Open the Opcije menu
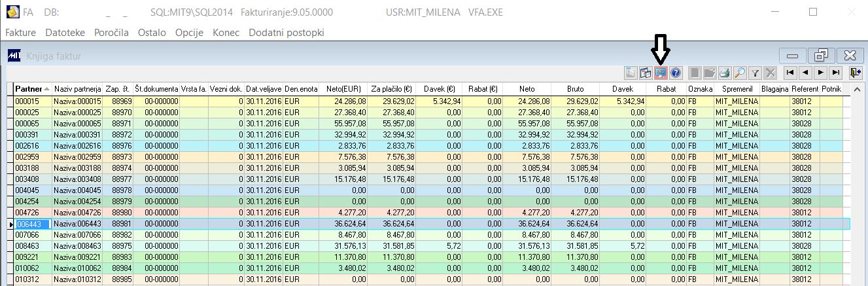868x286 pixels. pyautogui.click(x=190, y=32)
